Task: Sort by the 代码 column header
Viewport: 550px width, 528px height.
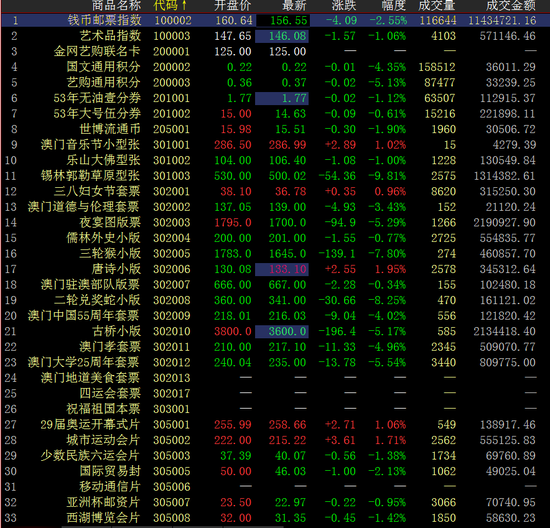Action: click(170, 5)
